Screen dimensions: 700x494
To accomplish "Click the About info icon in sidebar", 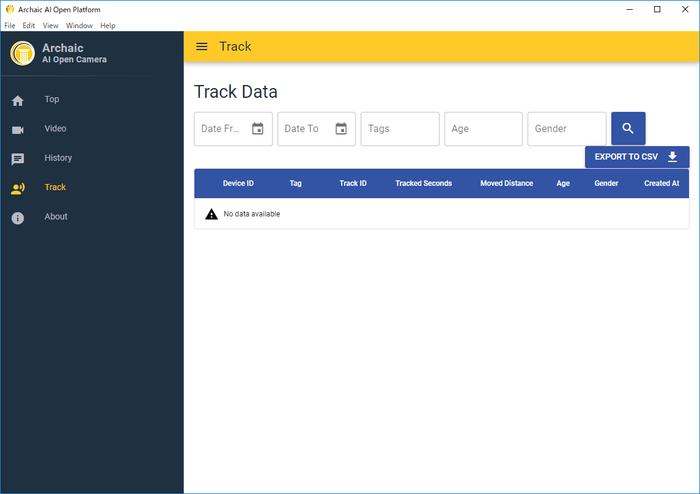I will (18, 217).
